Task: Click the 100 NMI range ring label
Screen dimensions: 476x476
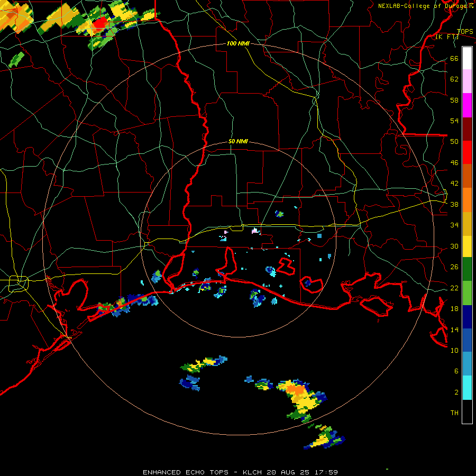Action: (238, 44)
